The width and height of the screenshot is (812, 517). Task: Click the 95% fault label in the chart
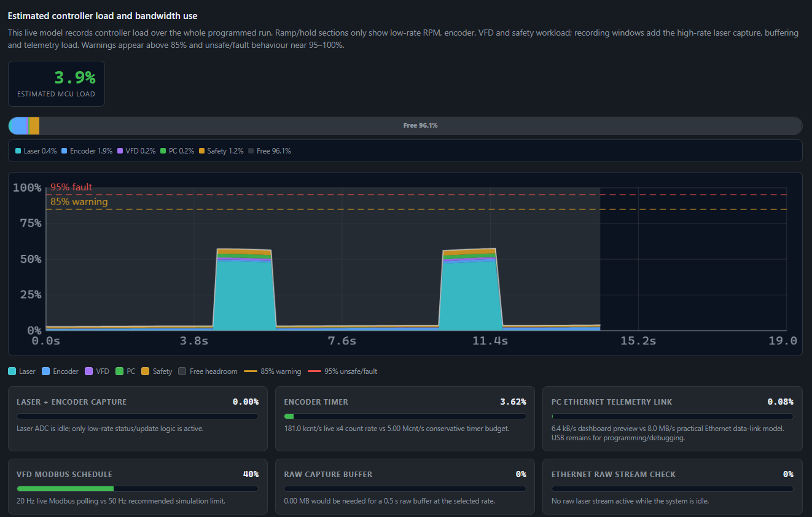[71, 187]
